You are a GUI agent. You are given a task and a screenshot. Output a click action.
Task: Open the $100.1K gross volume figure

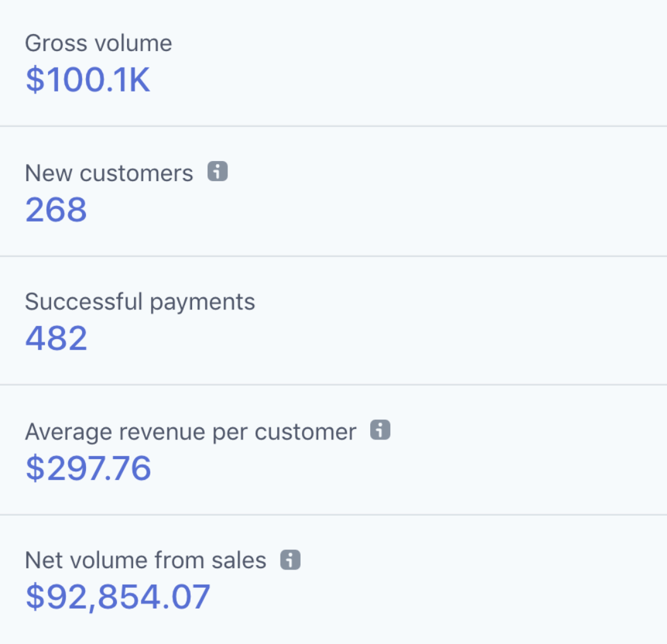coord(88,80)
